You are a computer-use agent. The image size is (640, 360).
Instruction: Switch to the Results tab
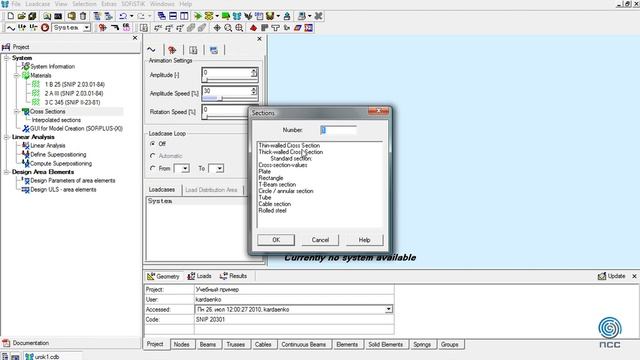233,276
